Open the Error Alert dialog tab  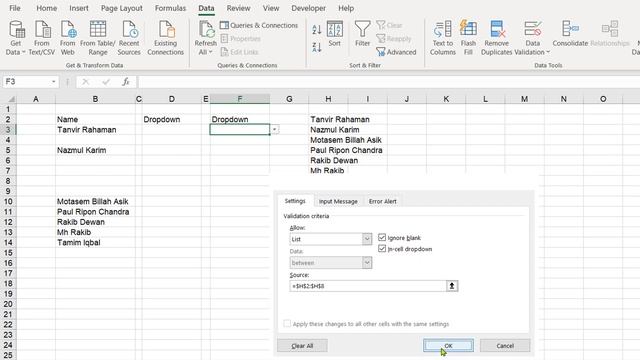click(382, 201)
